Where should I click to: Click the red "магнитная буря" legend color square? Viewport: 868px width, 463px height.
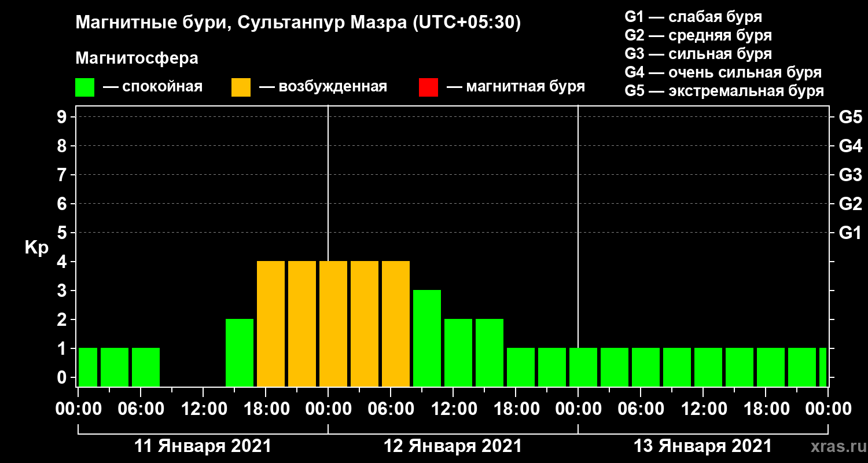428,87
